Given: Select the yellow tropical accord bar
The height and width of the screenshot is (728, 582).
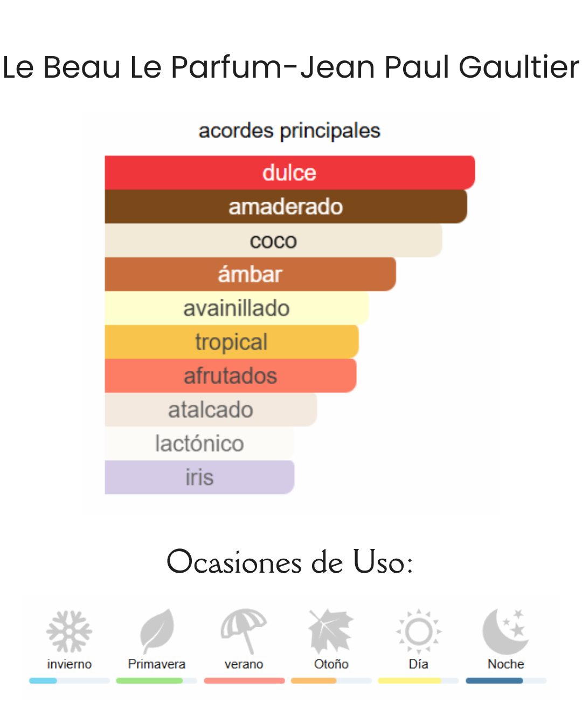Looking at the screenshot, I should point(232,342).
